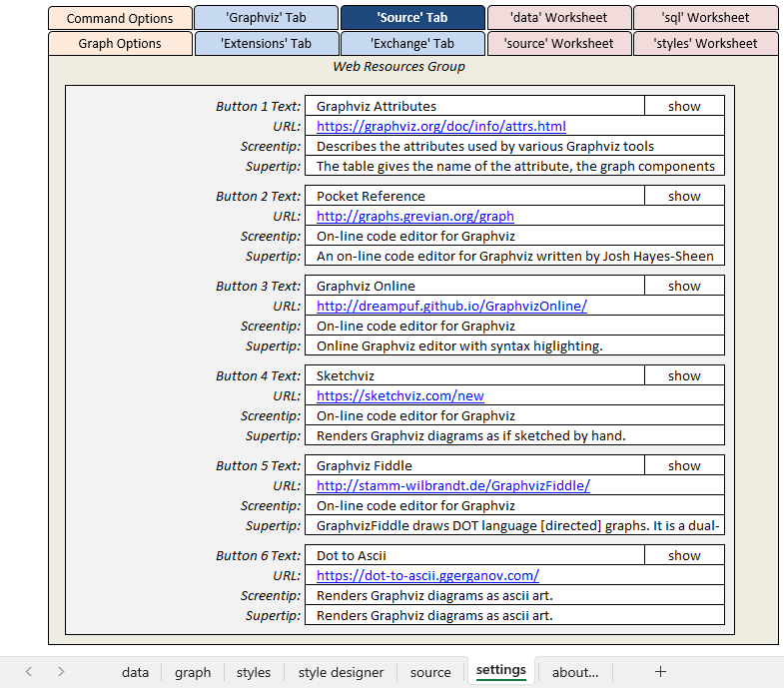Toggle the 'show' cell for Pocket Reference
Viewport: 784px width, 688px height.
click(x=684, y=197)
